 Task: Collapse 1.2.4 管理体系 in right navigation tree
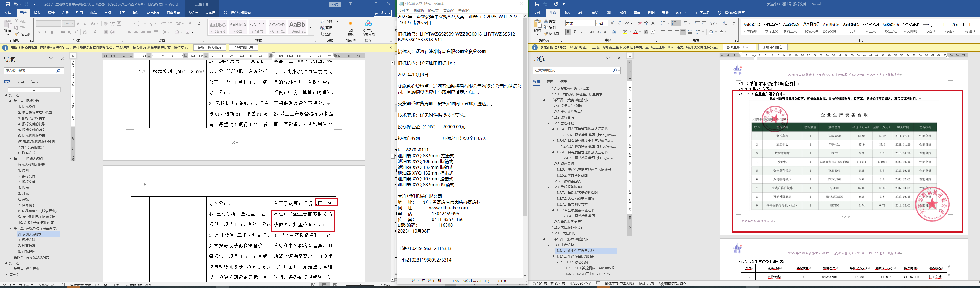click(549, 123)
